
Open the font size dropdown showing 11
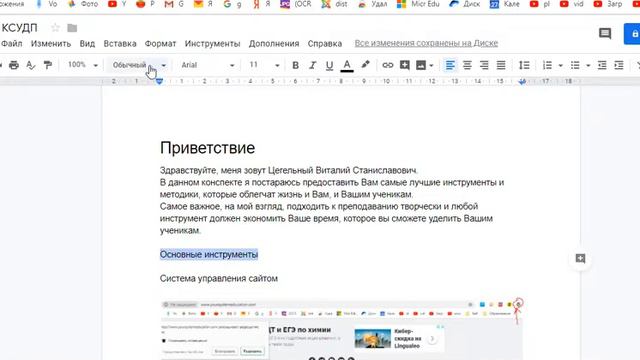[x=264, y=65]
